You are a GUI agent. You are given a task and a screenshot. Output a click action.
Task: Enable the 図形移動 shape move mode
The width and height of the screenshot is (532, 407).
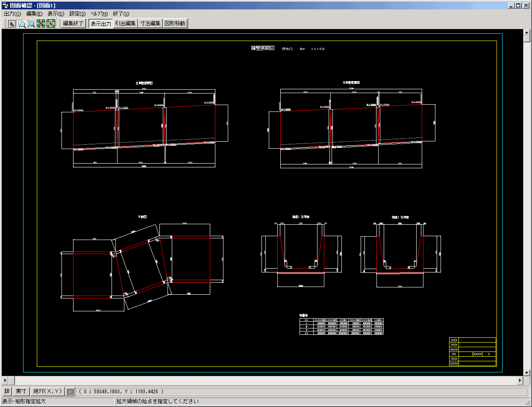[x=175, y=23]
